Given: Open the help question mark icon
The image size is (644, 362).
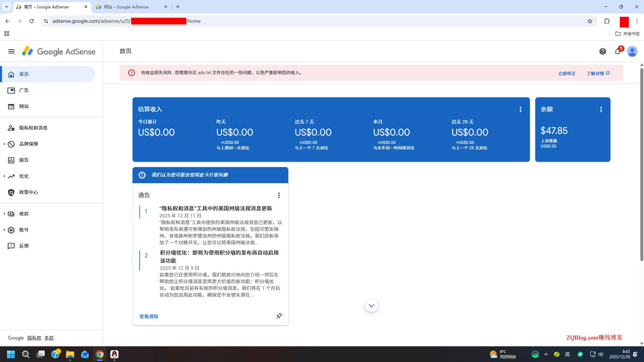Looking at the screenshot, I should (603, 51).
